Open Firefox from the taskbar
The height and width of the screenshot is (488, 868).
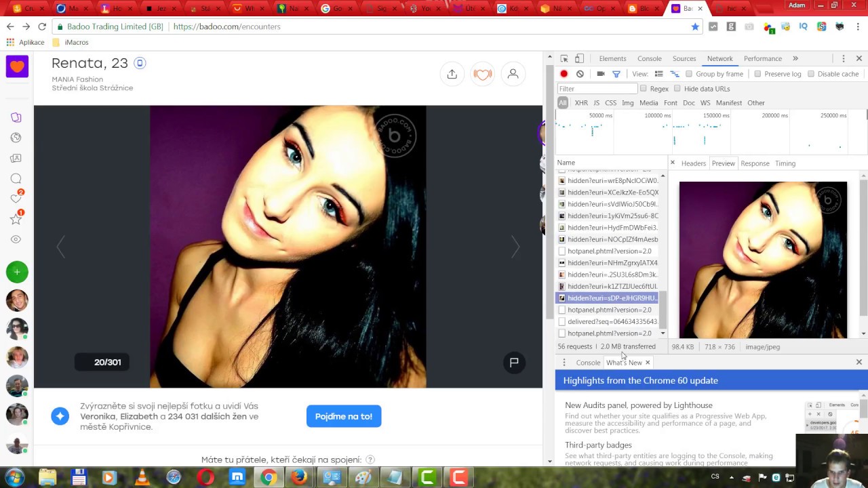pyautogui.click(x=299, y=477)
